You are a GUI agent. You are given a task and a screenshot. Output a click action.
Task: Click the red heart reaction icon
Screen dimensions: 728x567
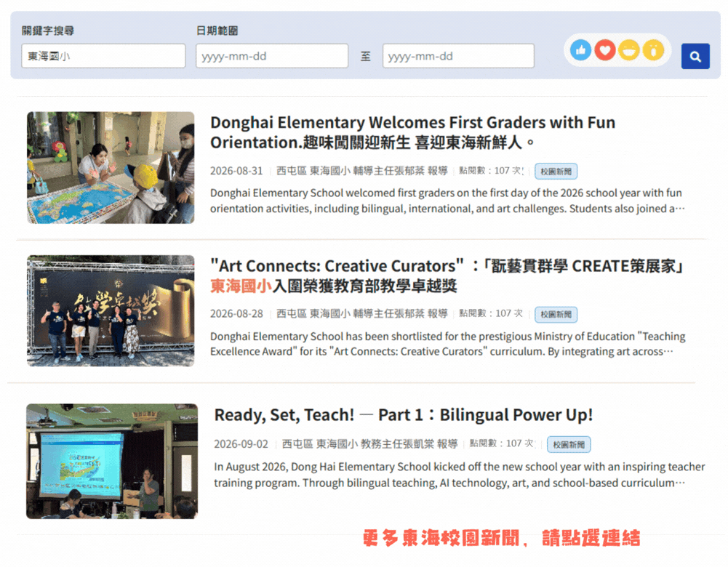tap(604, 50)
